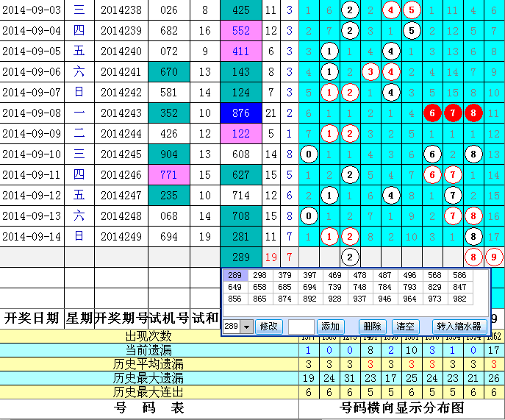Click the red ball 6 in row 2014243
505x420 pixels.
pyautogui.click(x=433, y=113)
